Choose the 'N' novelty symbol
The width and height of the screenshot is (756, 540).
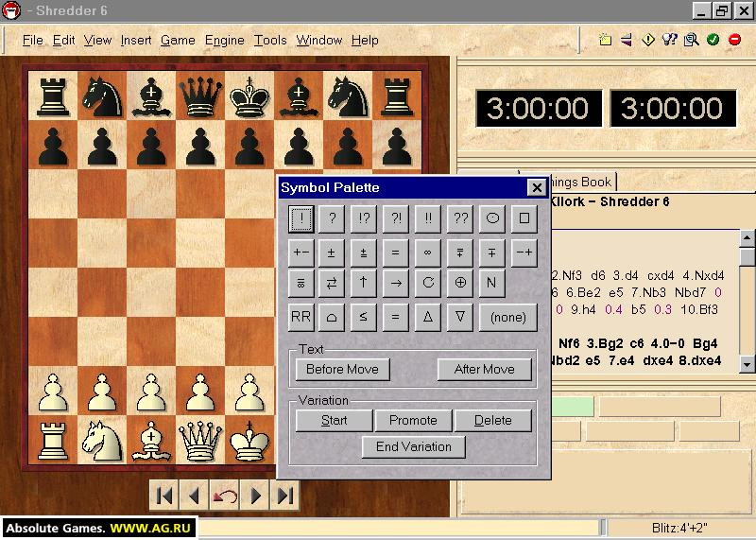pos(492,284)
